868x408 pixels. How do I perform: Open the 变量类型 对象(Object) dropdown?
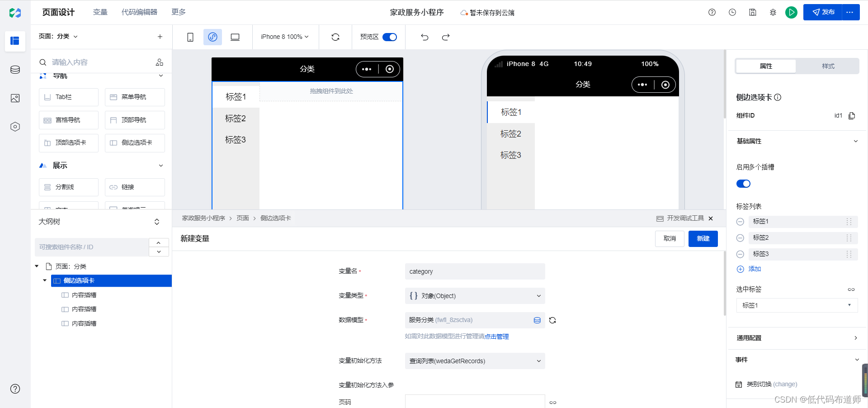475,296
